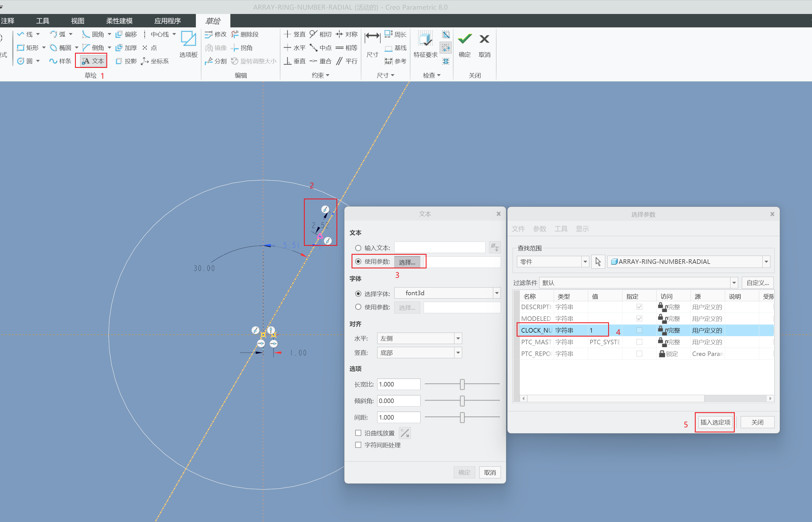Select the 选择字体 radio button

[x=358, y=294]
